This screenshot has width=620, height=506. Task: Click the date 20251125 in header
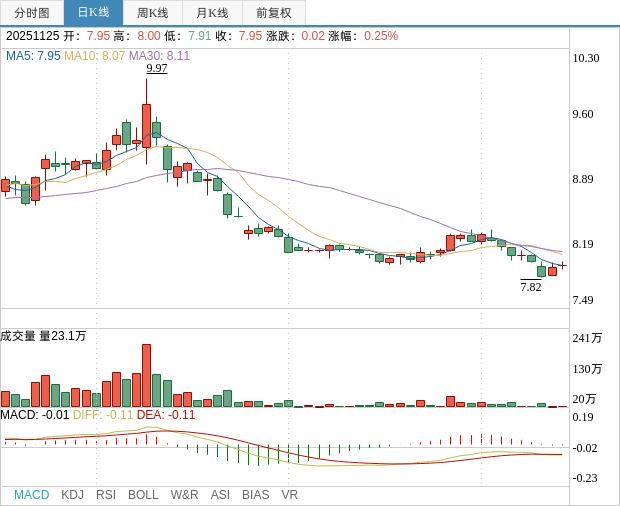click(32, 36)
